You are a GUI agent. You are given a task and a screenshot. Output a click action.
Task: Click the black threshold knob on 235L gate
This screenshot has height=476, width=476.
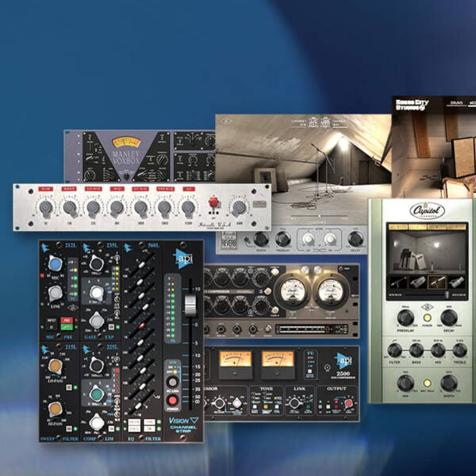(97, 263)
